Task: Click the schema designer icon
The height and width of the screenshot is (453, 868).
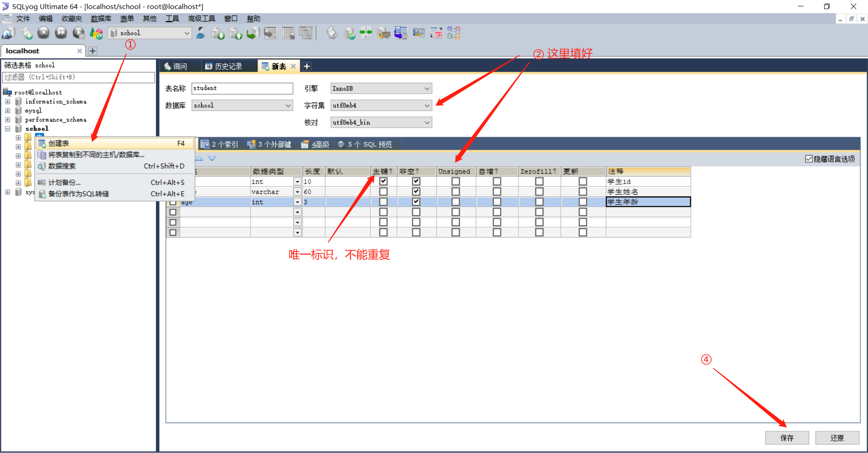Action: (454, 33)
